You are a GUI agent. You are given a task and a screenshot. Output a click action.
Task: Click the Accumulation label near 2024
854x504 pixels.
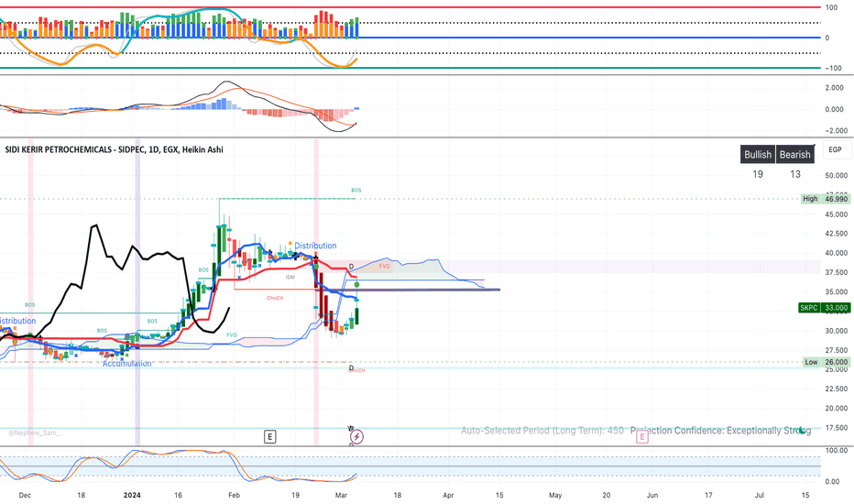click(x=126, y=364)
